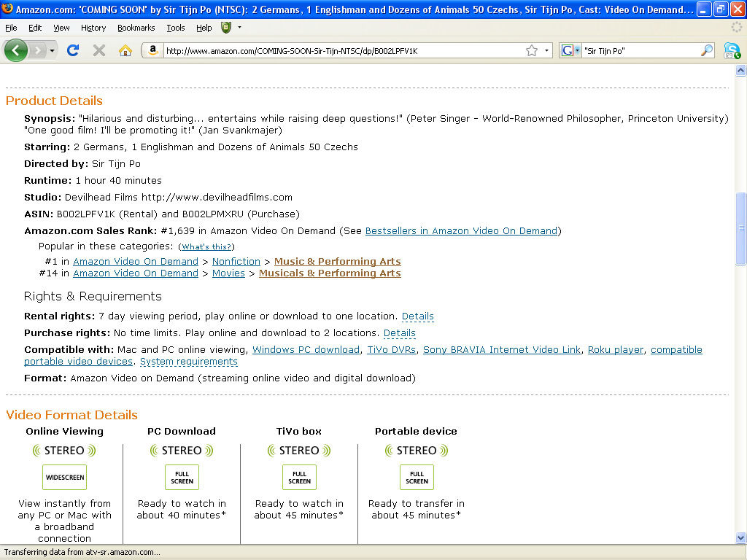Click the search box containing "Sir Tijn Po"
This screenshot has width=747, height=560.
640,50
